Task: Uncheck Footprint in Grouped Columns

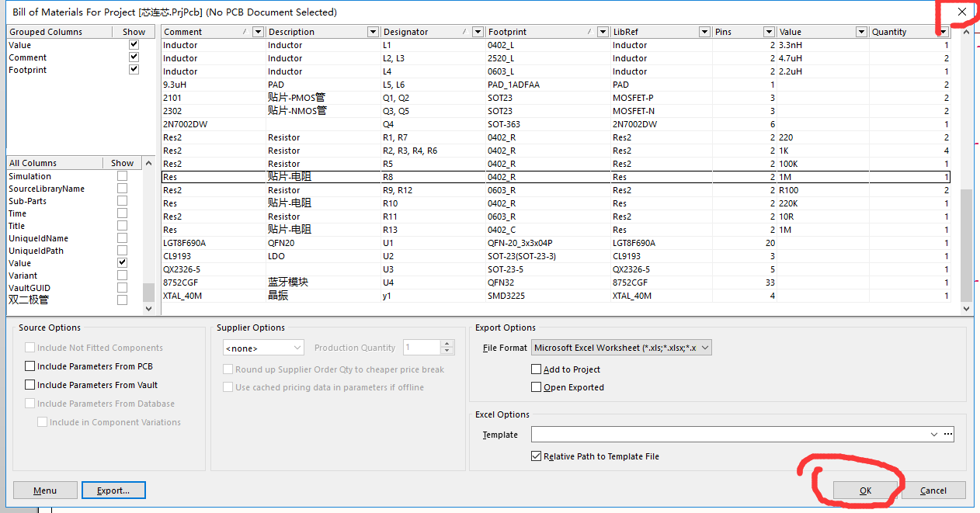Action: click(x=134, y=70)
